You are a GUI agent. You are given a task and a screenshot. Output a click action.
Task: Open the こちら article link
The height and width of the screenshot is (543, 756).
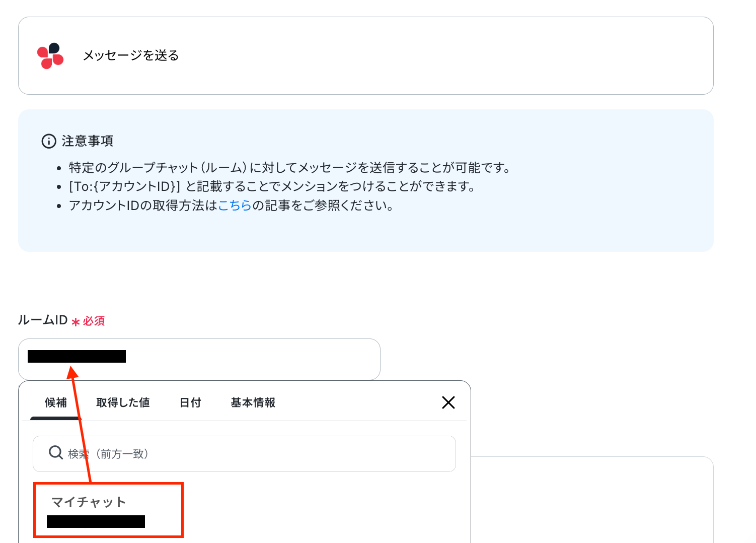[x=235, y=206]
